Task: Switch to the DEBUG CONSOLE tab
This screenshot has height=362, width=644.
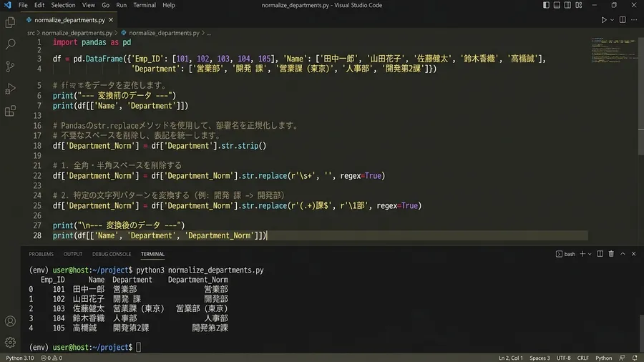Action: (112, 254)
